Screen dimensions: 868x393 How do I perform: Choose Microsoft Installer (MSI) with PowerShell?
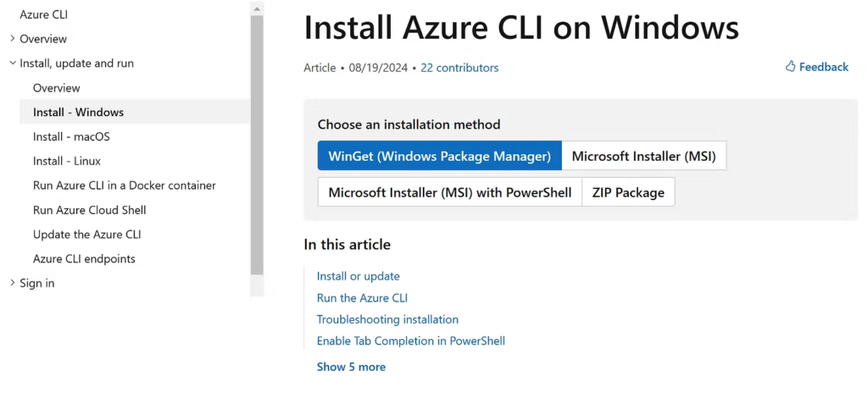coord(450,192)
